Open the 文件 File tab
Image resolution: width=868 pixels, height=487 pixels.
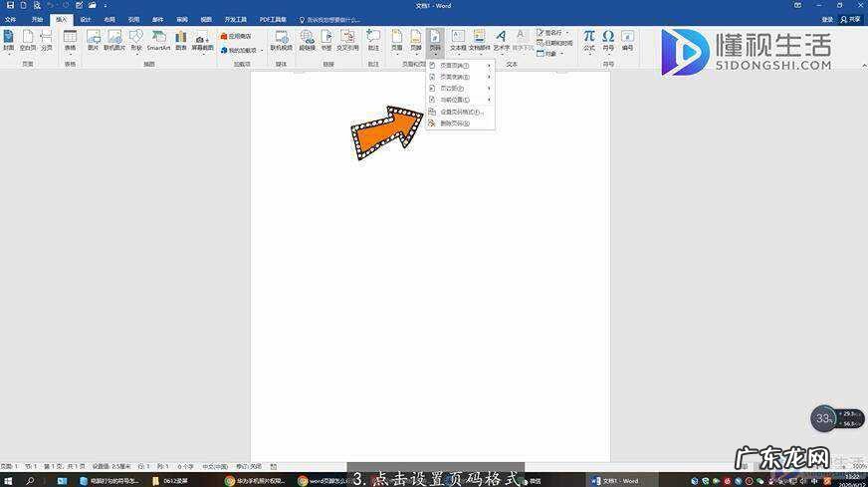(x=10, y=19)
